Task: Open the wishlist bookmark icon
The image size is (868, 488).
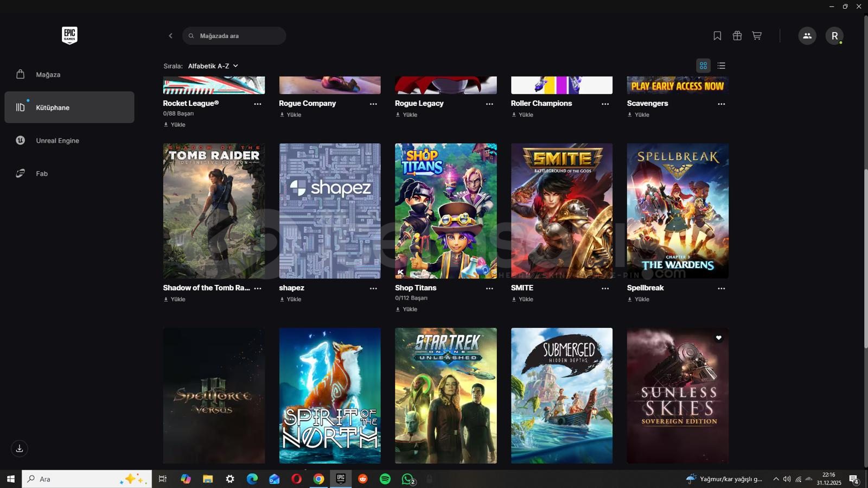Action: pos(717,36)
